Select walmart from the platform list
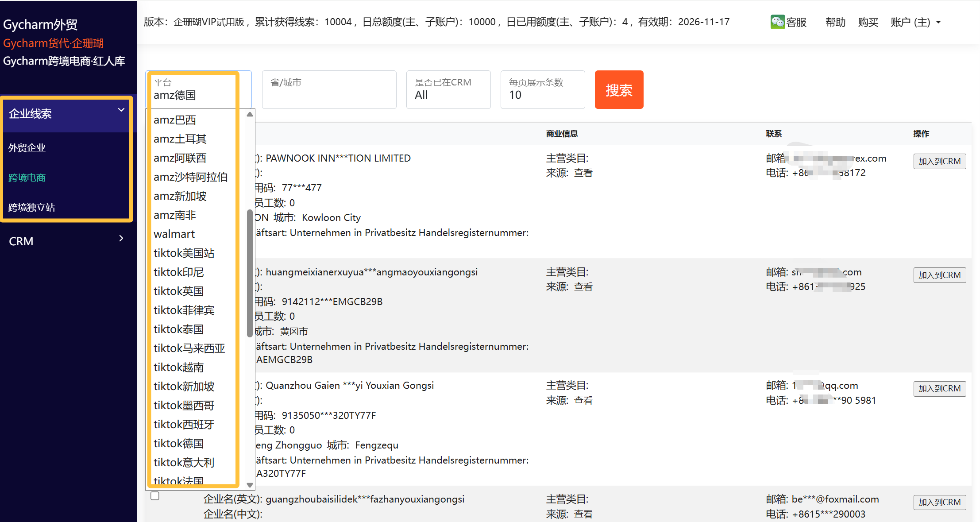This screenshot has width=980, height=522. coord(174,234)
